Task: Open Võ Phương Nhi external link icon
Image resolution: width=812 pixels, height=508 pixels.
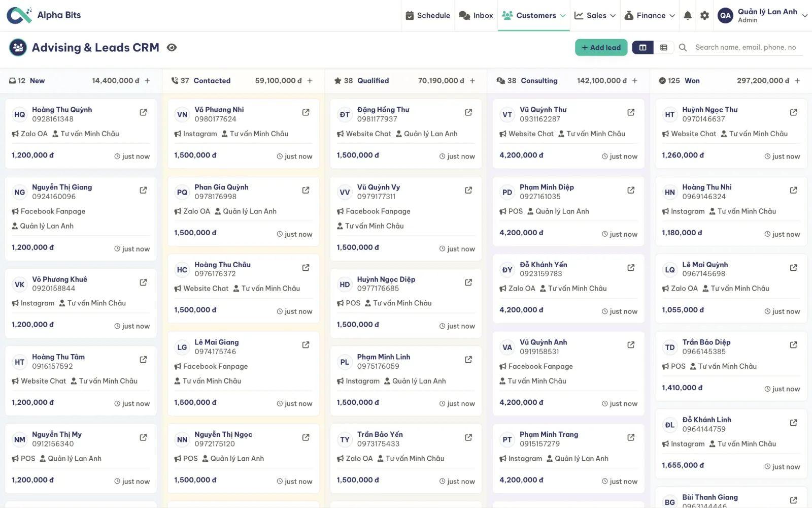Action: click(306, 112)
